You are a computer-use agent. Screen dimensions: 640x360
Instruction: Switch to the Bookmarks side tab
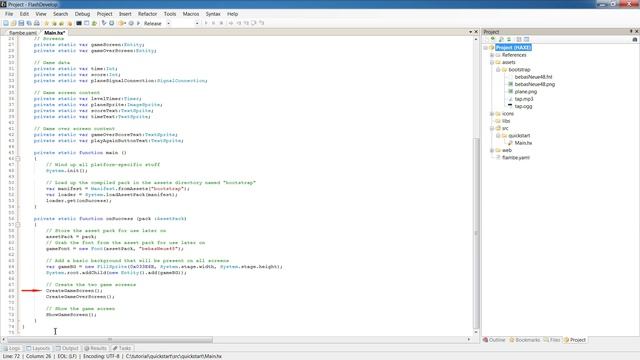[x=525, y=340]
